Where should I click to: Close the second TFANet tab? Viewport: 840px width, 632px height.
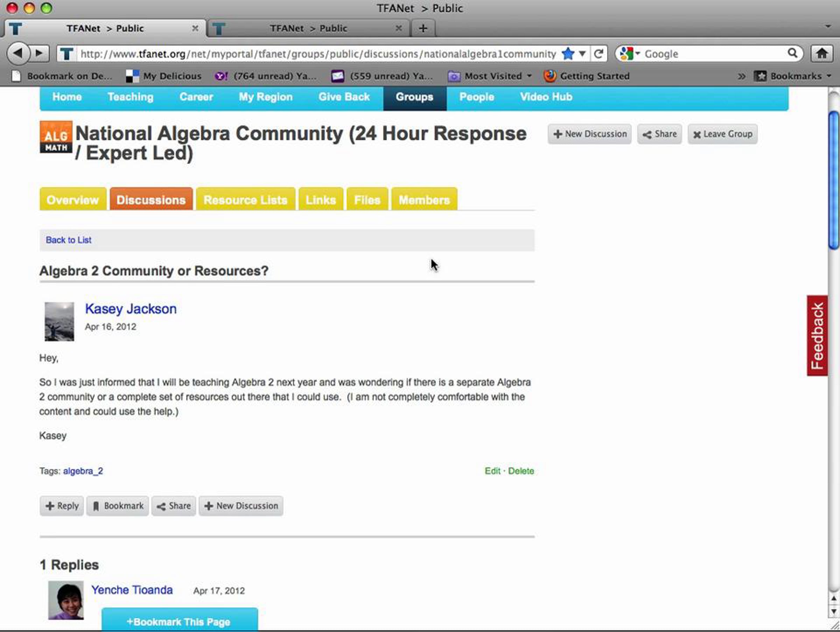(x=398, y=28)
